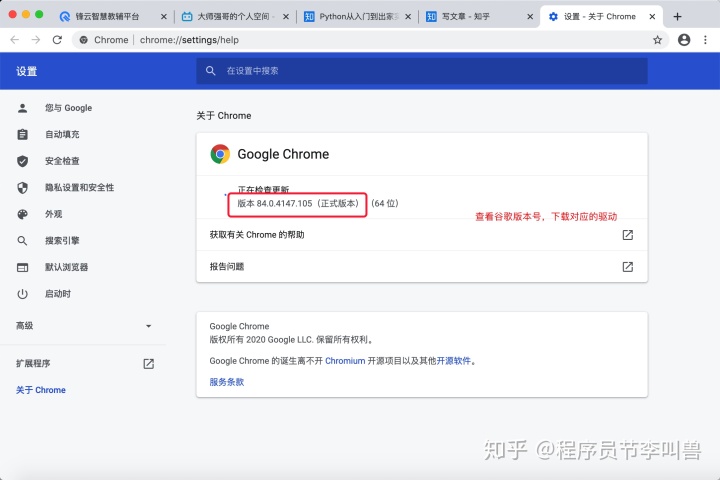Click the 设置 title in the blue header
Screen dimensions: 720x480
pos(27,71)
